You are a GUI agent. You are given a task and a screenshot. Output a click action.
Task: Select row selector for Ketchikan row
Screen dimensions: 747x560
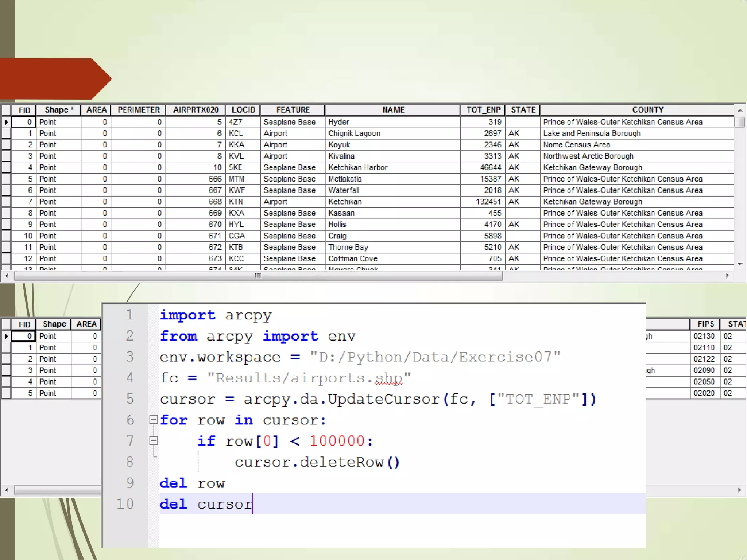click(6, 202)
